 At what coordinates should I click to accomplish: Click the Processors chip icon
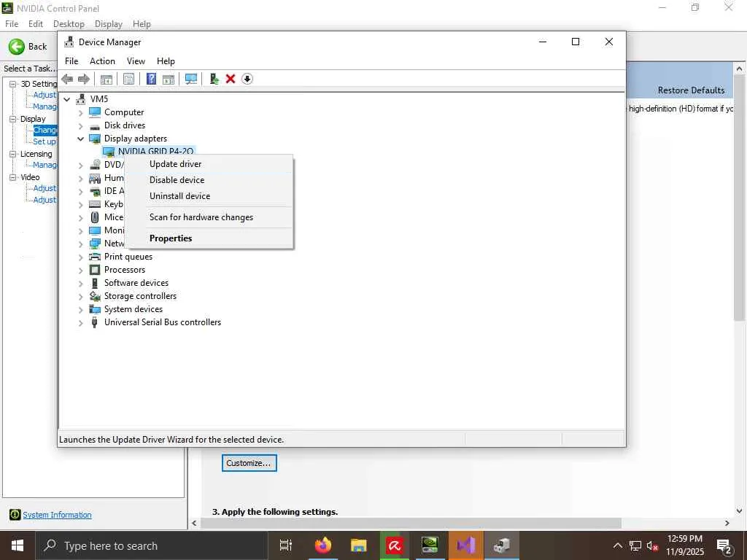point(95,270)
